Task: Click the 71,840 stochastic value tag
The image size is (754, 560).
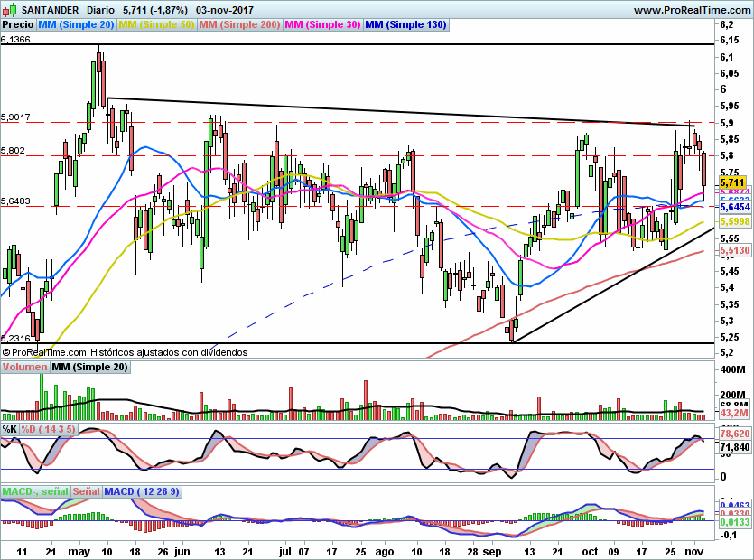Action: click(x=735, y=447)
